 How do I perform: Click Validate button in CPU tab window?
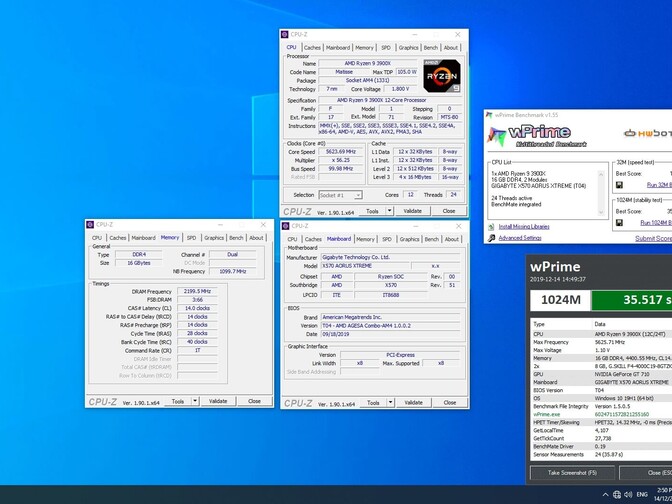[412, 211]
